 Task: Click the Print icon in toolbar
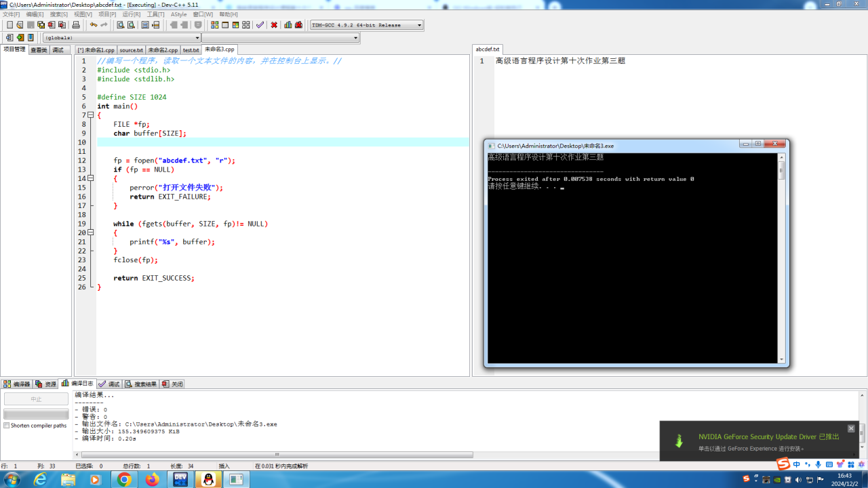(76, 25)
